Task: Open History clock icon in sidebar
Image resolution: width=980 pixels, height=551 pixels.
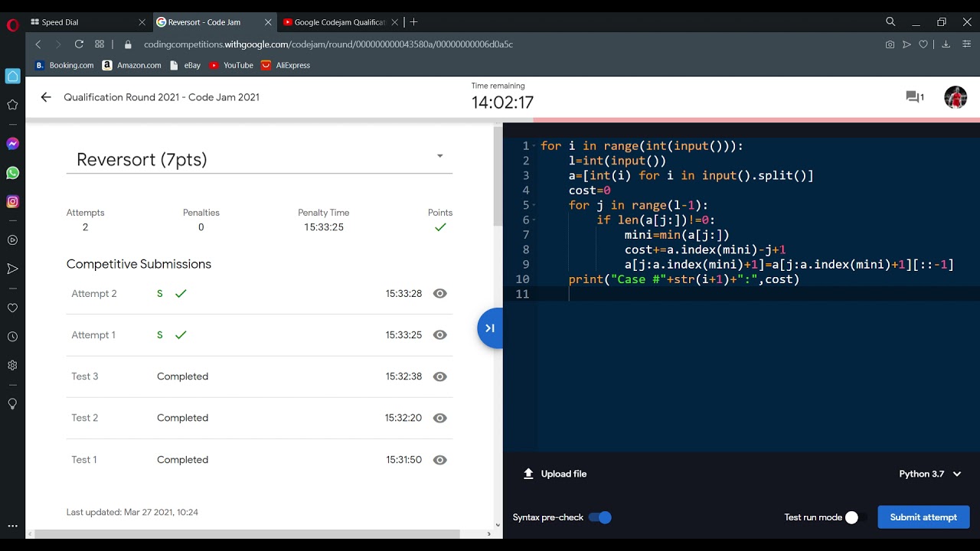Action: click(12, 337)
